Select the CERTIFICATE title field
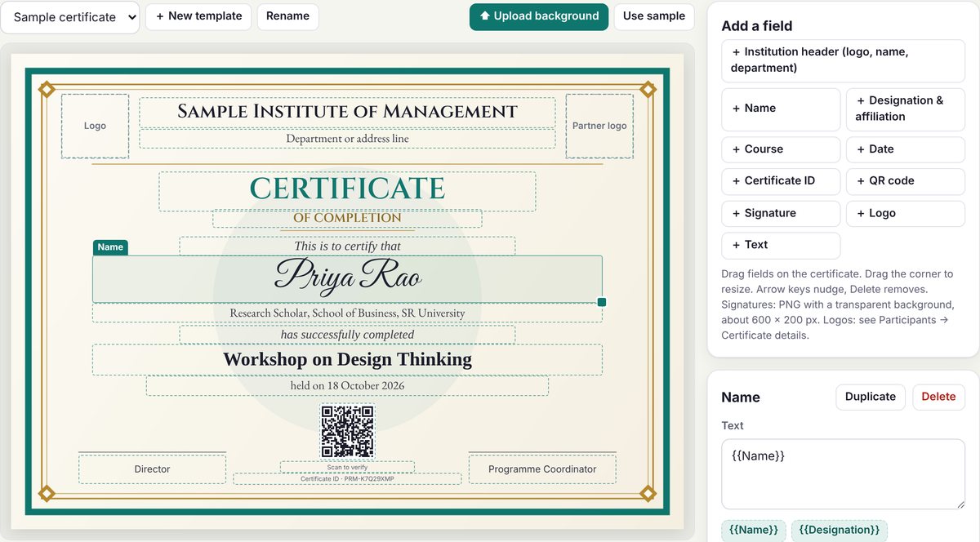This screenshot has height=542, width=980. click(347, 191)
